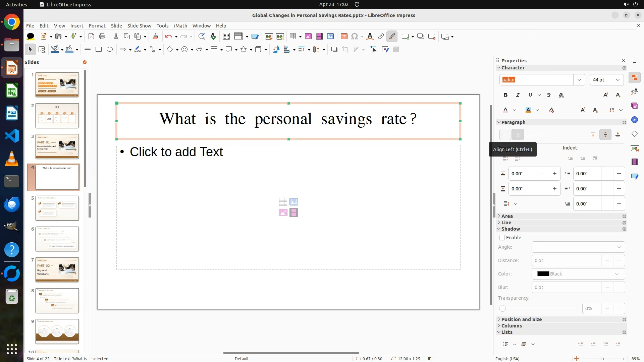Click the Display Grid icon

tap(226, 37)
